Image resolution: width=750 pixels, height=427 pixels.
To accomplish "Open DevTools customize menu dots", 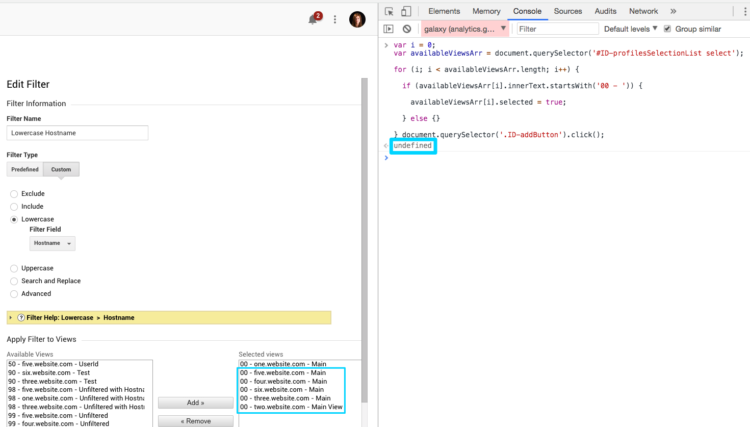I will (x=745, y=11).
